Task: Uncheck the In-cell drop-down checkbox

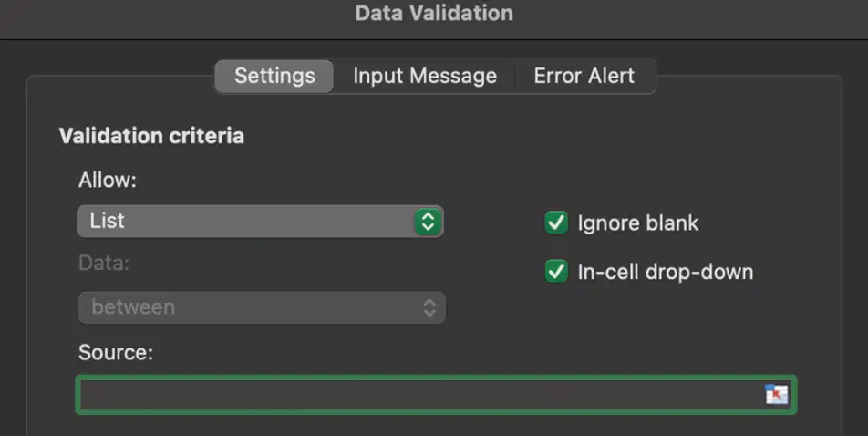Action: [x=556, y=272]
